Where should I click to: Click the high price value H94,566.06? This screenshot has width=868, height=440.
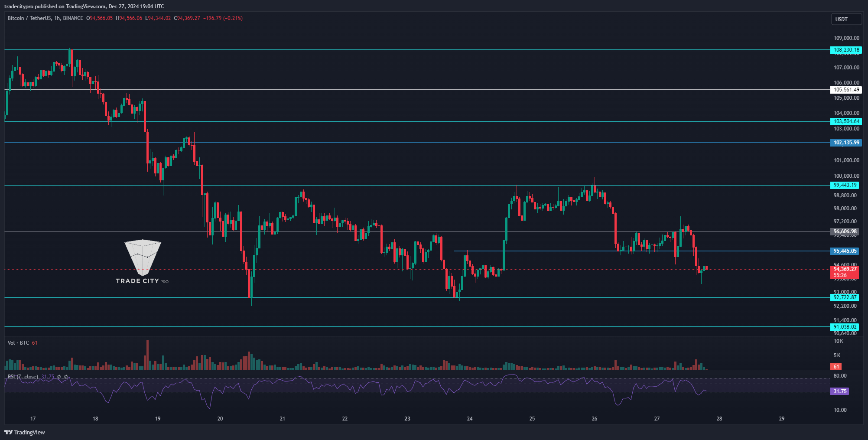(x=129, y=18)
